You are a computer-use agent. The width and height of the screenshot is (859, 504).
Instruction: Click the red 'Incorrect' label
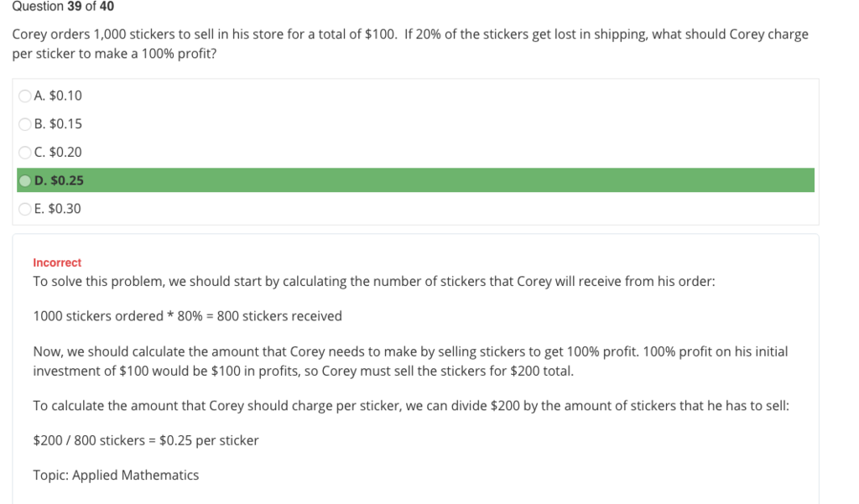click(x=57, y=262)
